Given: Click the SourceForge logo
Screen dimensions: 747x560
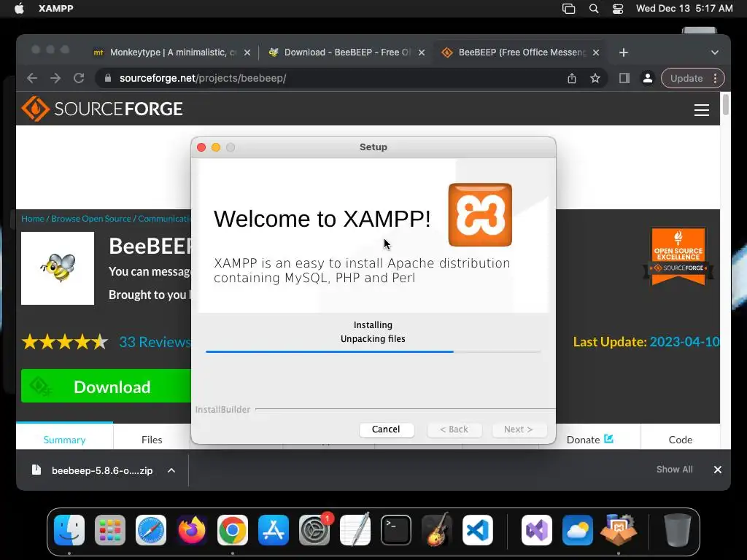Looking at the screenshot, I should point(102,109).
